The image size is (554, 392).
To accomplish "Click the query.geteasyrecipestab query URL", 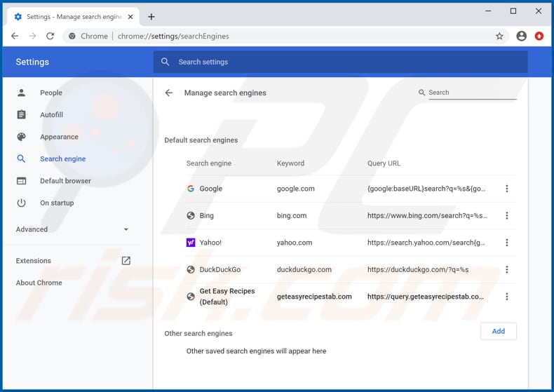I will (426, 297).
